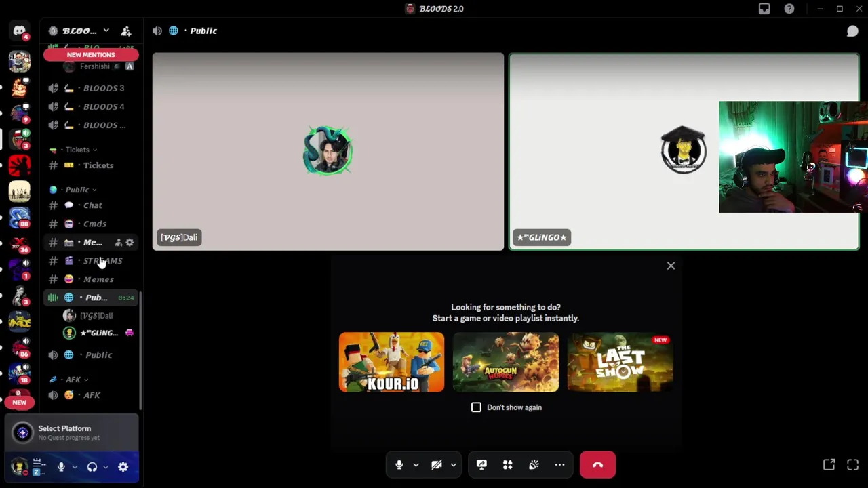This screenshot has height=488, width=868.
Task: Join the AFK voice channel
Action: point(91,395)
